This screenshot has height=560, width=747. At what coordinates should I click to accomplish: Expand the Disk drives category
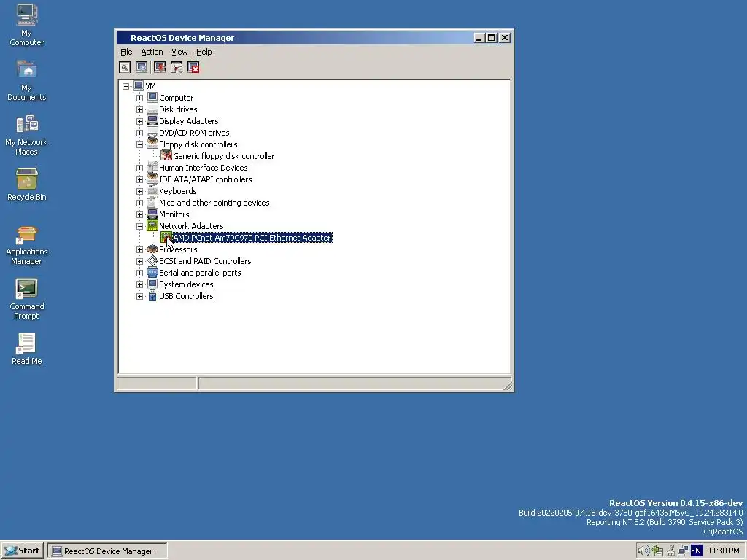(x=139, y=109)
